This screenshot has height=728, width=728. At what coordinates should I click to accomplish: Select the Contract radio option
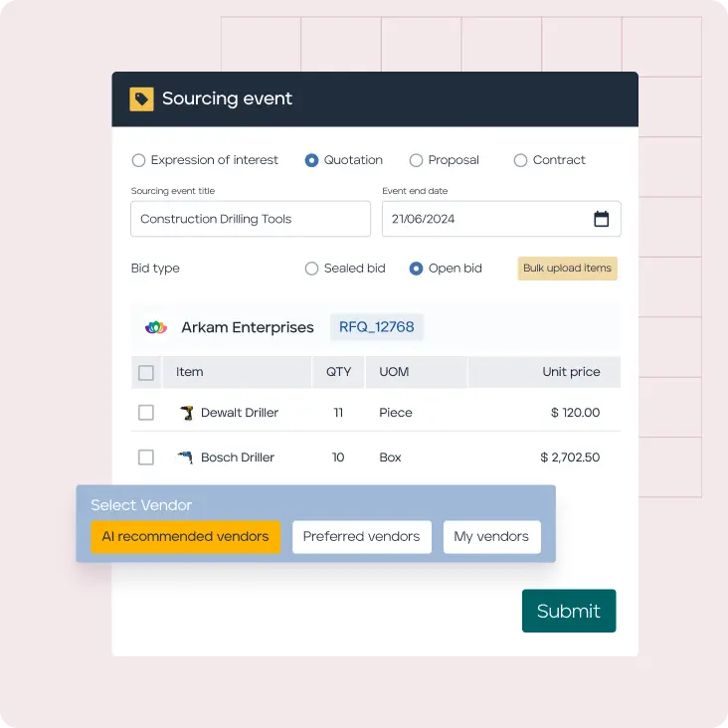click(x=520, y=160)
